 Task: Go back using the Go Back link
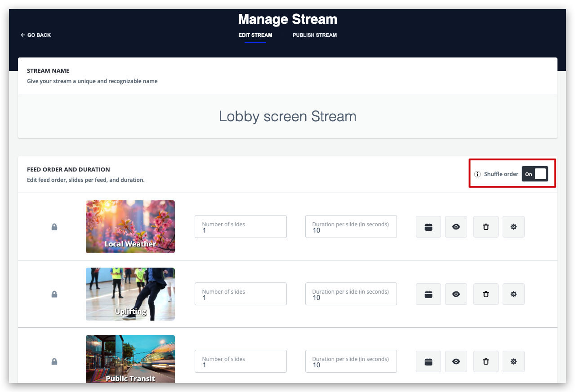(x=36, y=35)
